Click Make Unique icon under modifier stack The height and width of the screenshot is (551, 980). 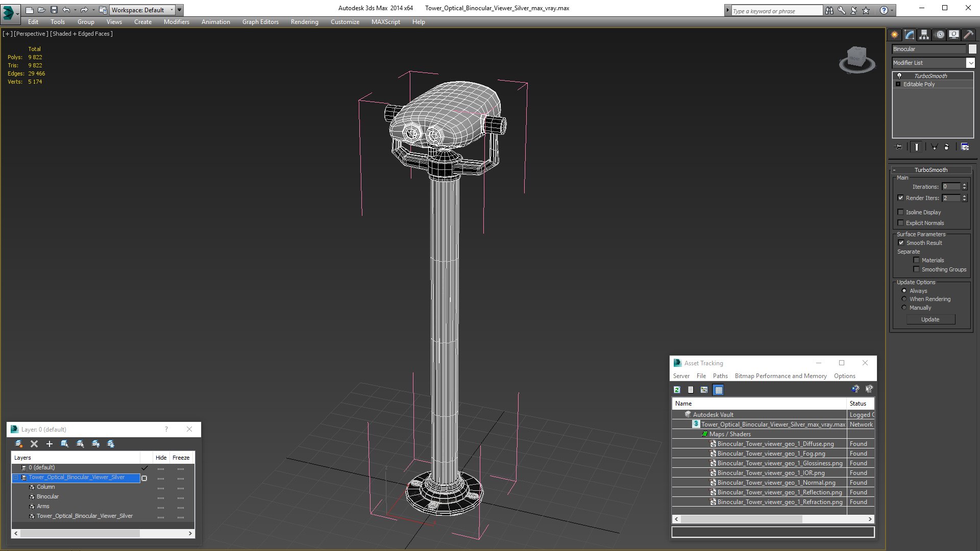[x=935, y=147]
